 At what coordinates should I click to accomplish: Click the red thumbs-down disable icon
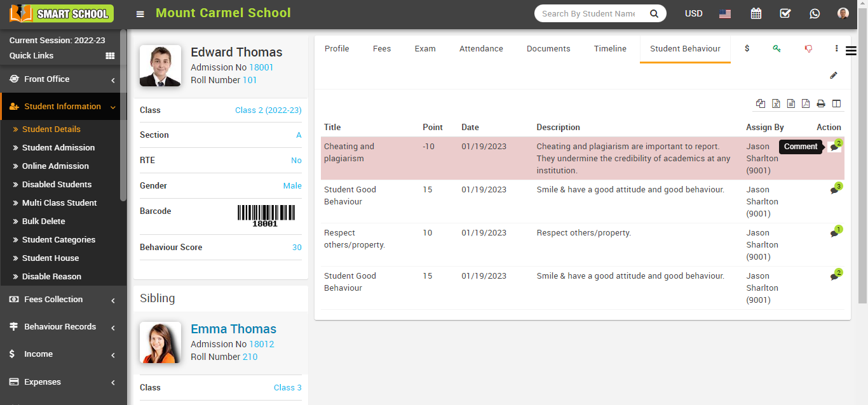(x=808, y=49)
